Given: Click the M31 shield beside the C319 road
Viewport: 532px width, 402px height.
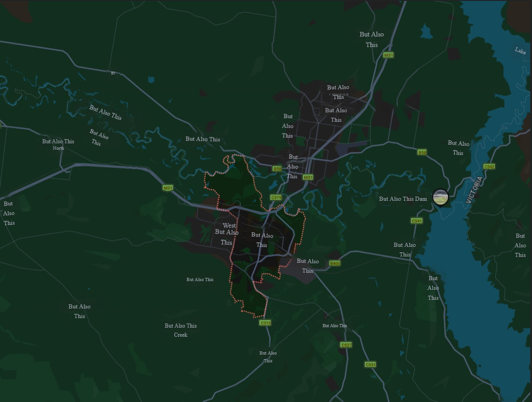Looking at the screenshot, I should point(308,177).
